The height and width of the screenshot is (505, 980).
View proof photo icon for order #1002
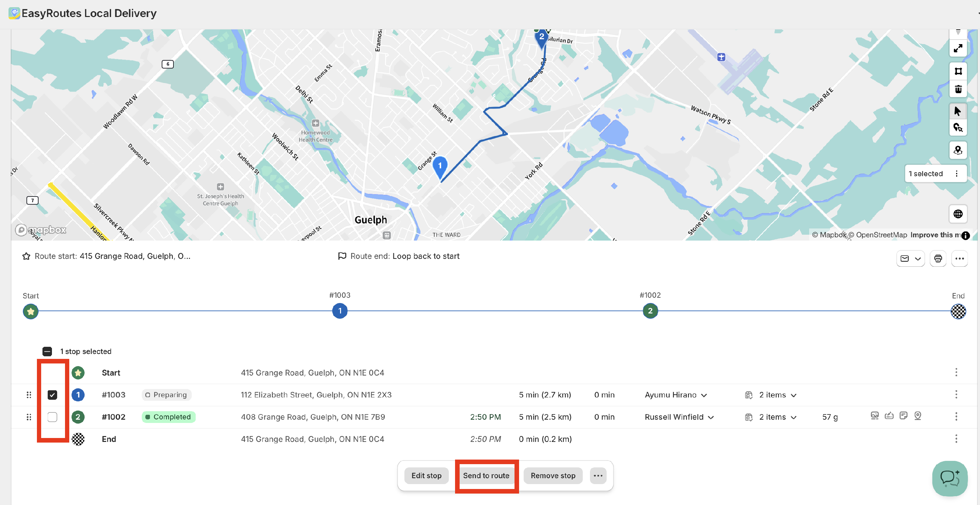coord(874,415)
